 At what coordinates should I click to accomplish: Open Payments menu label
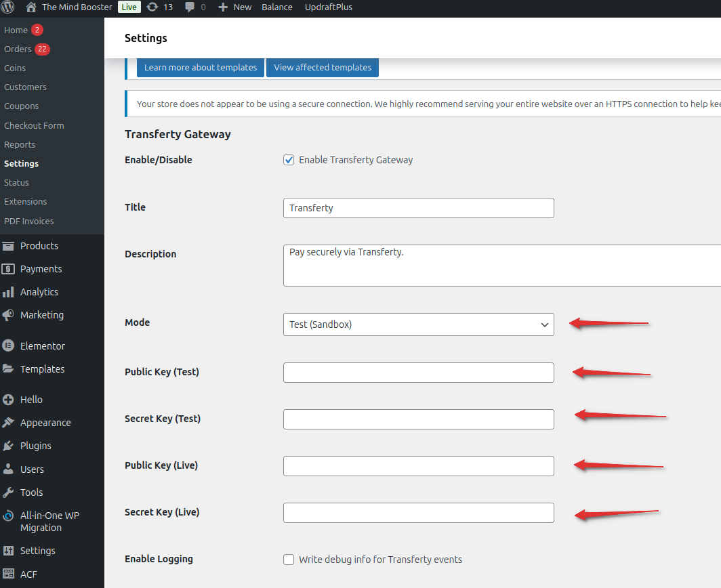point(41,269)
